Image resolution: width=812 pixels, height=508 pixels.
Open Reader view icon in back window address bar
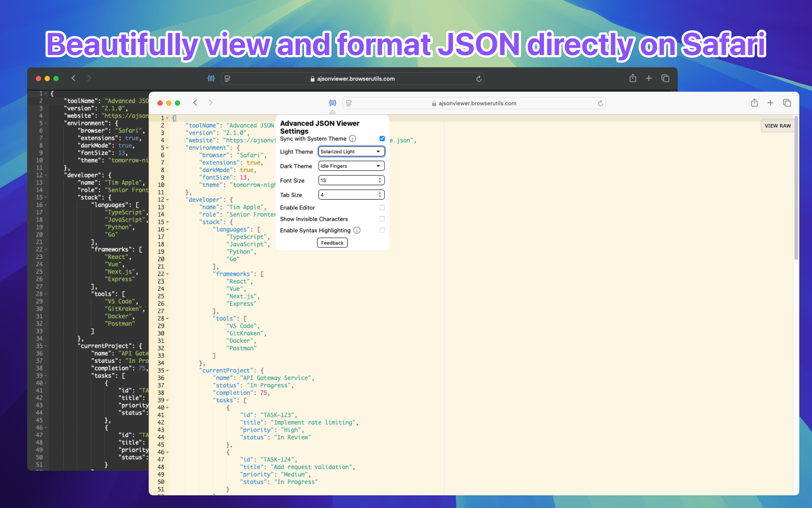pyautogui.click(x=227, y=79)
